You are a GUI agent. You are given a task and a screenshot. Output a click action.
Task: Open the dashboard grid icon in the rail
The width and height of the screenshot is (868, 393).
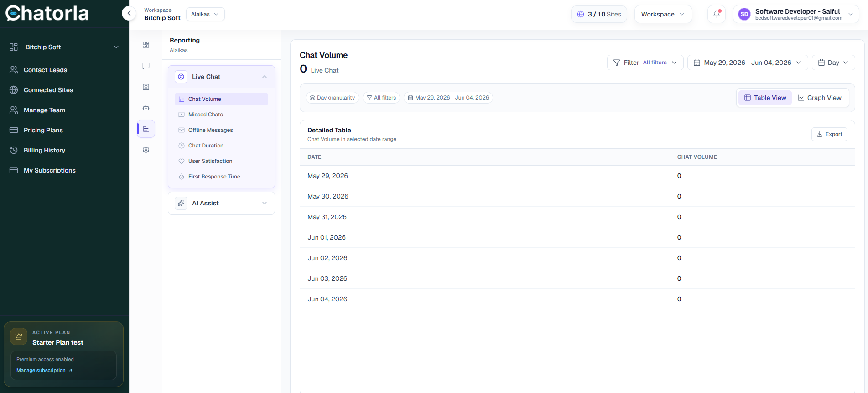coord(146,45)
